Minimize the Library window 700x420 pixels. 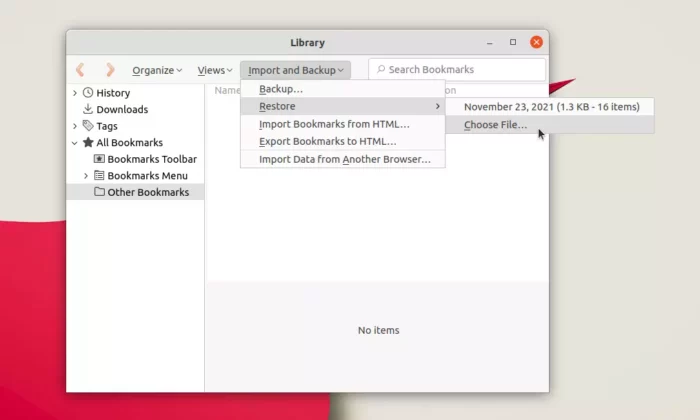click(x=490, y=42)
